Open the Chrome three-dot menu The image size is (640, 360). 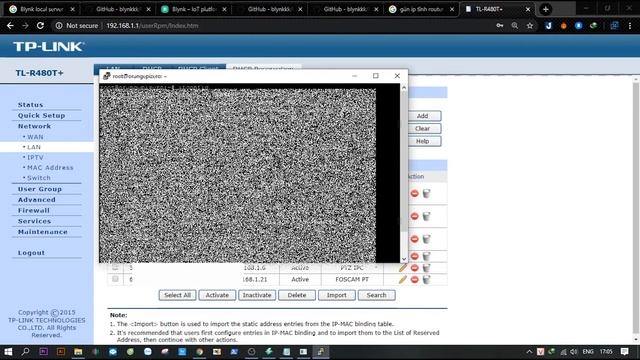click(630, 25)
